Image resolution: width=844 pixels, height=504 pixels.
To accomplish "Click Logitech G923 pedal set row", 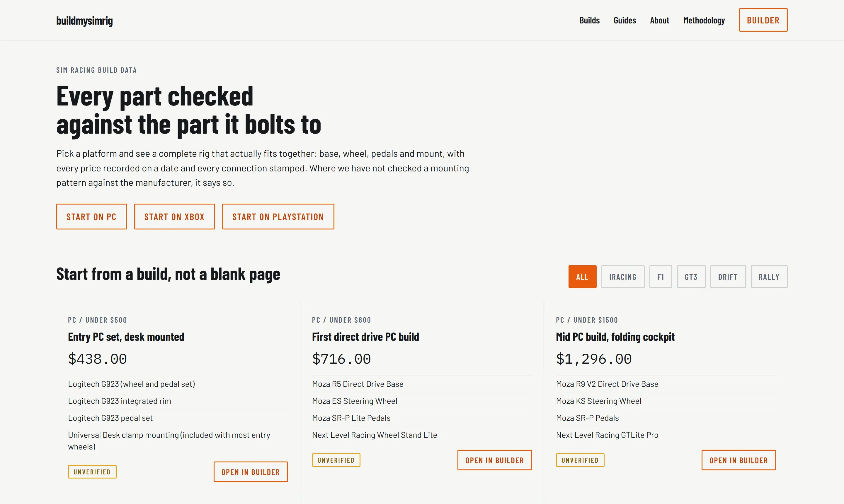I will click(x=178, y=418).
